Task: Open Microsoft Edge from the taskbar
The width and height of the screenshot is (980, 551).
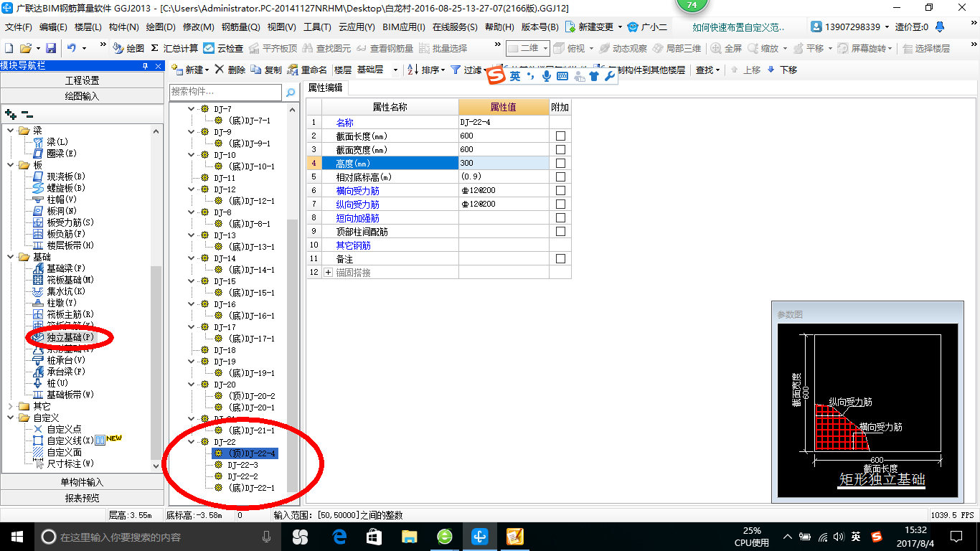Action: pos(339,537)
